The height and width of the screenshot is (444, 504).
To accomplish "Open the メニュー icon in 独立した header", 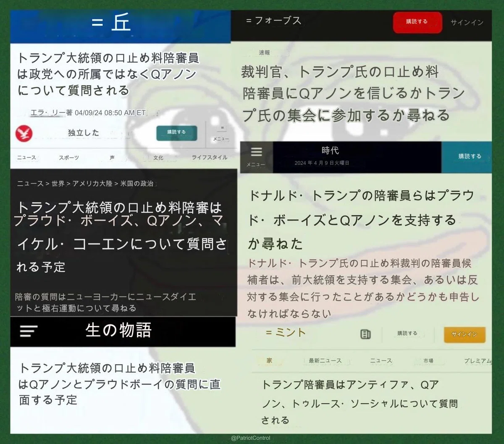I will coord(221,134).
